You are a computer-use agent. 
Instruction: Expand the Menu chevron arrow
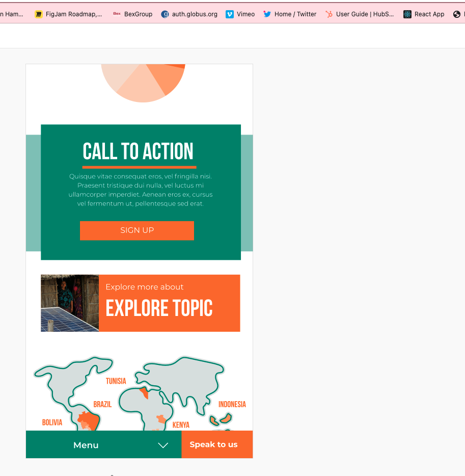163,445
